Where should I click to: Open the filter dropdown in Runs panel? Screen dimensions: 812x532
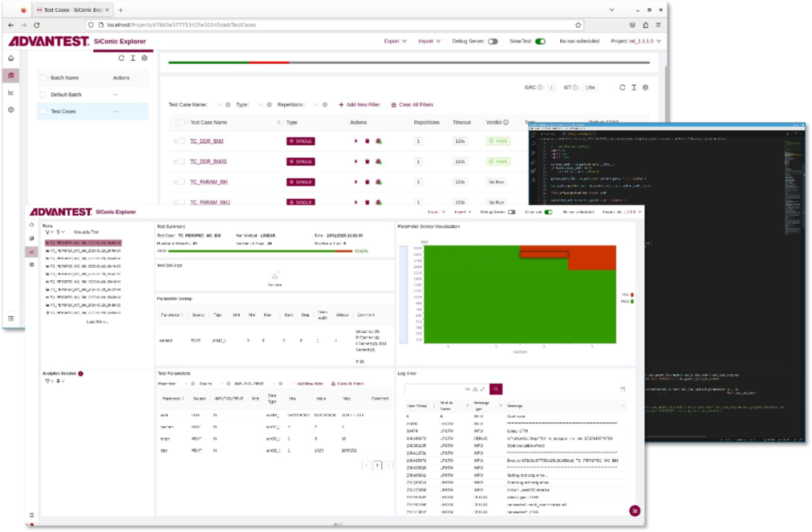49,232
